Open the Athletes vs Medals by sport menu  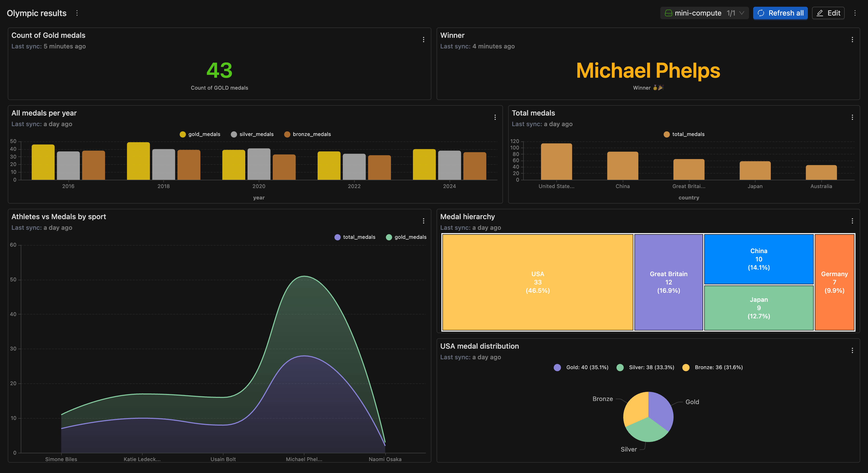click(424, 221)
